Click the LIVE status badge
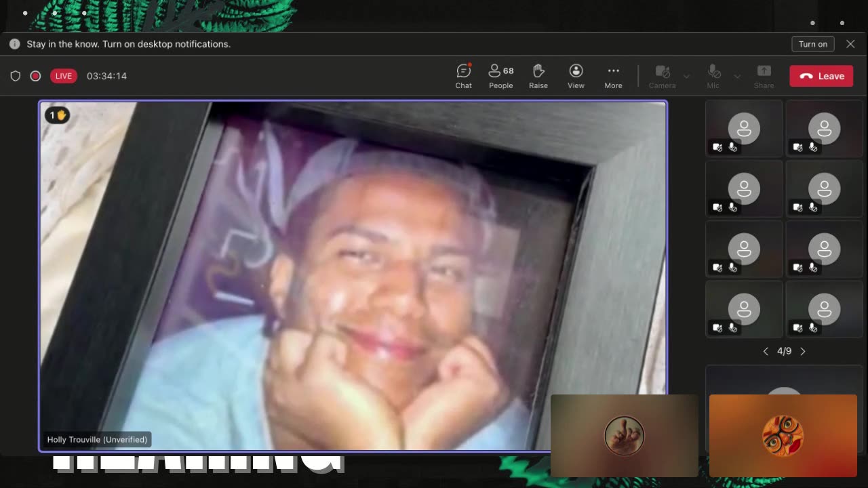This screenshot has height=488, width=868. (x=64, y=76)
